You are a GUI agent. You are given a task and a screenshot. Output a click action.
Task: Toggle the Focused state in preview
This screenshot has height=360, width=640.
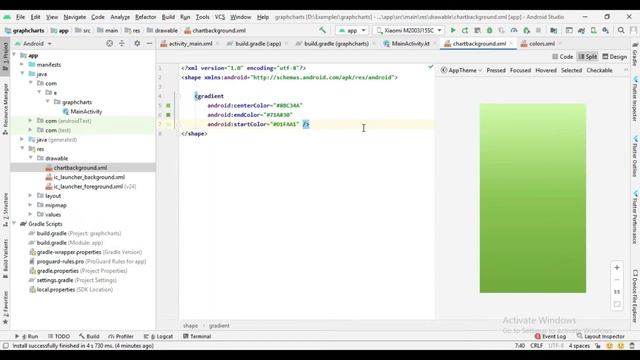click(520, 70)
